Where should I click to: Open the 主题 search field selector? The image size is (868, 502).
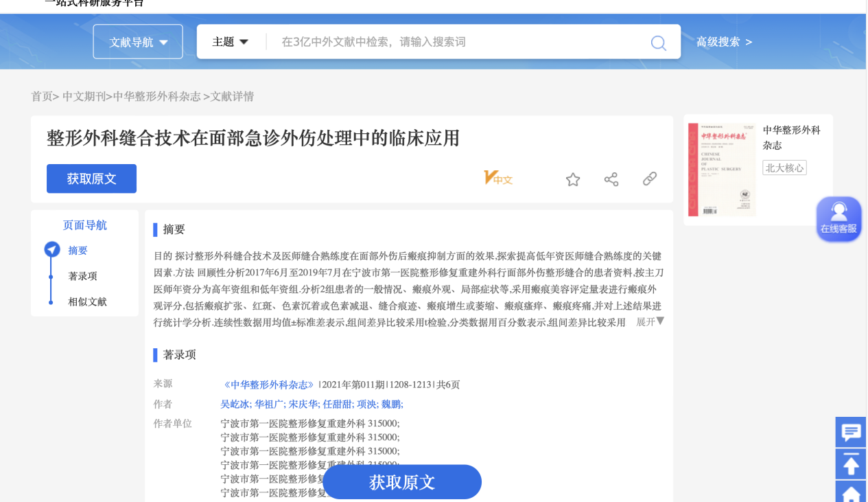click(x=230, y=42)
